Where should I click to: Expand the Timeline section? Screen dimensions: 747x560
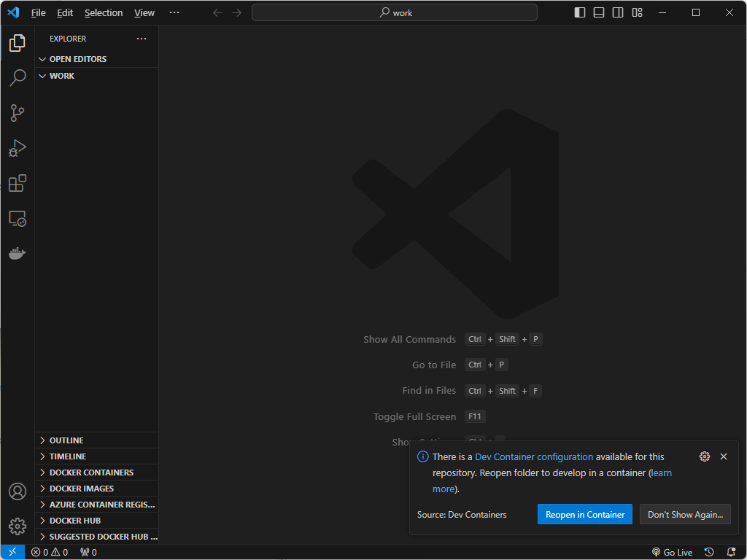point(97,456)
